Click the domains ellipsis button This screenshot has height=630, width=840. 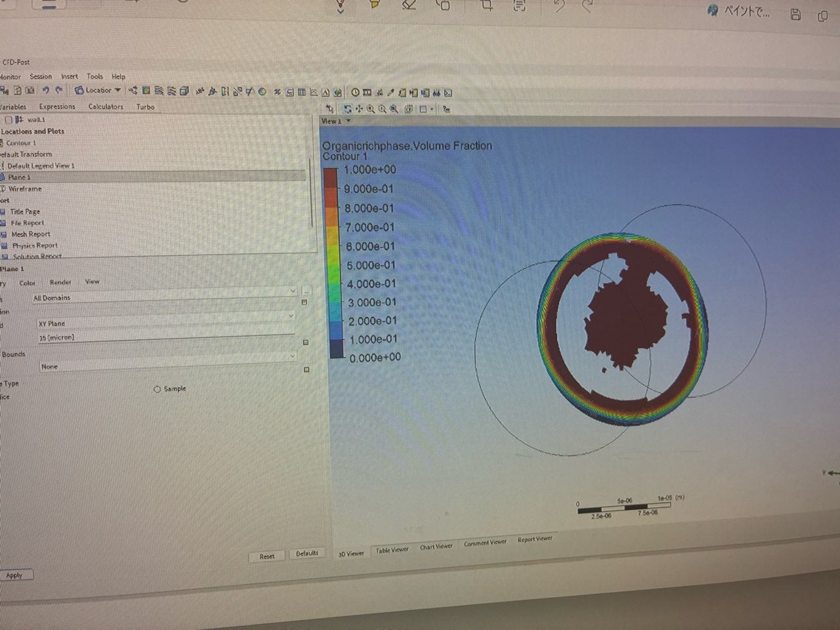pos(306,291)
